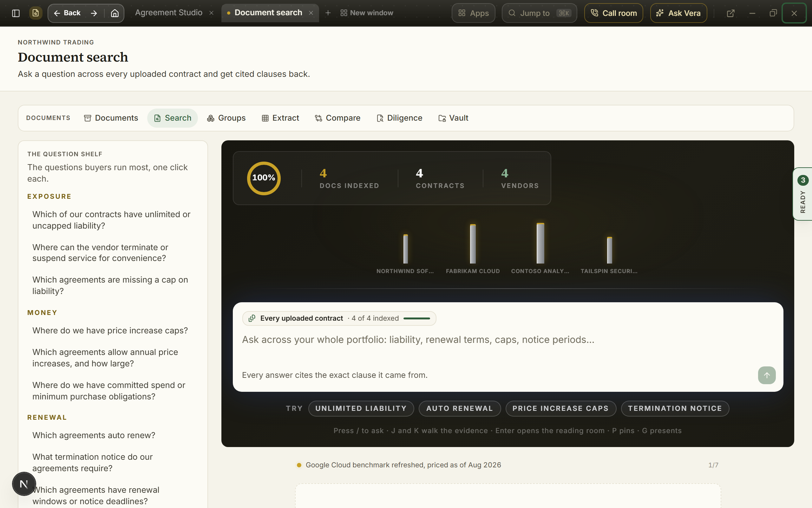Image resolution: width=812 pixels, height=508 pixels.
Task: Ask what termination notice agreements require
Action: click(x=113, y=463)
